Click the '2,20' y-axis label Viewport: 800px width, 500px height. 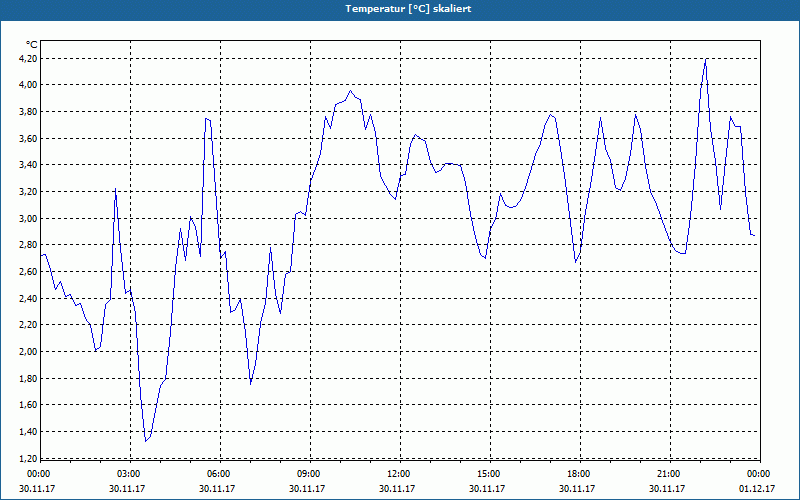pos(29,325)
